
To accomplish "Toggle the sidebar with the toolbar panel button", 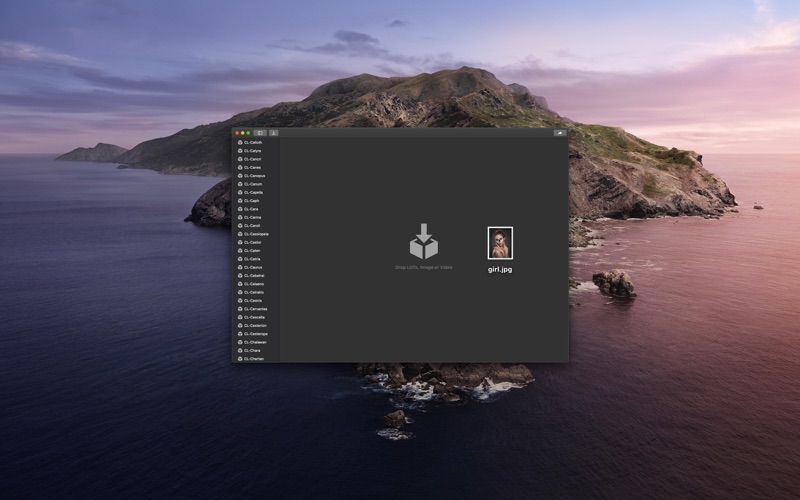I will click(260, 133).
